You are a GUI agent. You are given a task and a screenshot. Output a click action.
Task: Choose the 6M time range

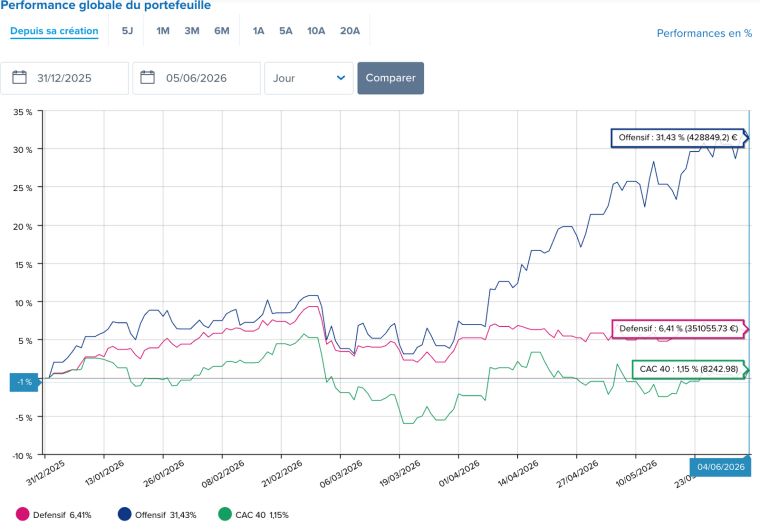click(222, 31)
